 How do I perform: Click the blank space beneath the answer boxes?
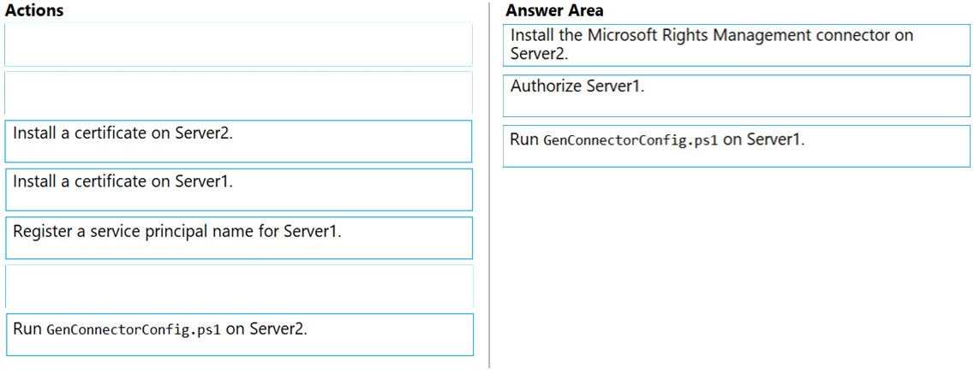coord(736,269)
